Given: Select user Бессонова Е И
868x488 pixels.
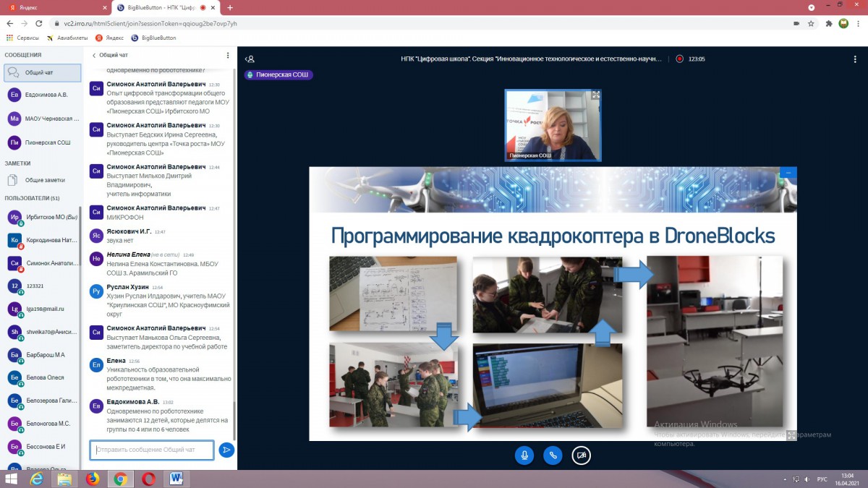Looking at the screenshot, I should coord(42,447).
